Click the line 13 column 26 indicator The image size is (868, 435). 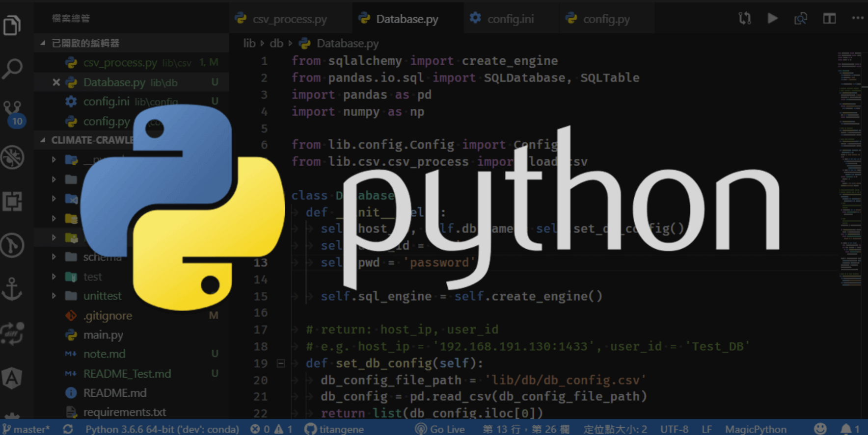[526, 429]
